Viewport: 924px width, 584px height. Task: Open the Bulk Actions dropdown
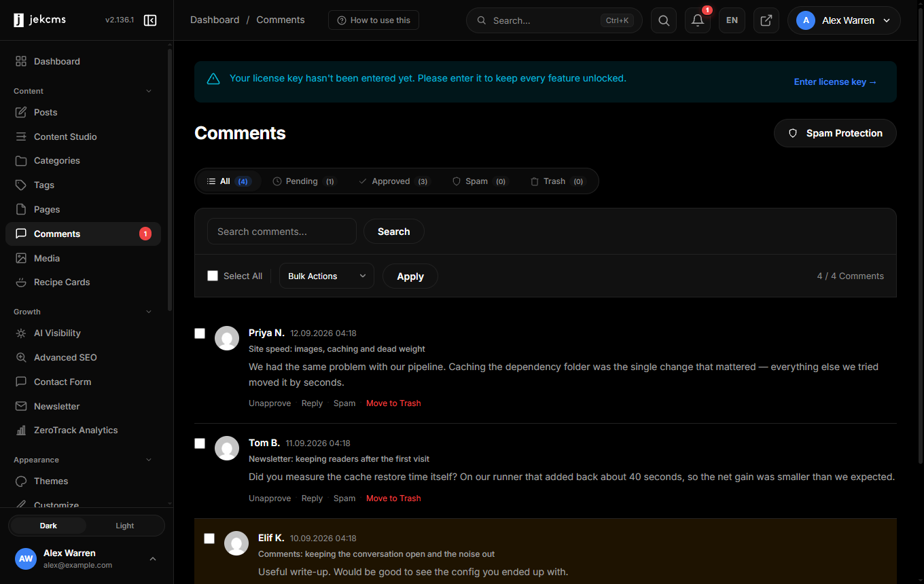(327, 276)
